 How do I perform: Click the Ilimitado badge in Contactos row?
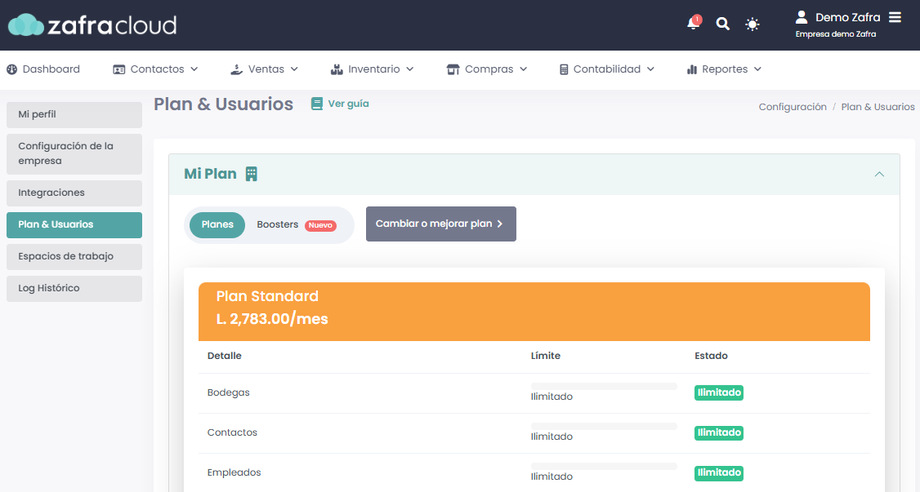719,432
